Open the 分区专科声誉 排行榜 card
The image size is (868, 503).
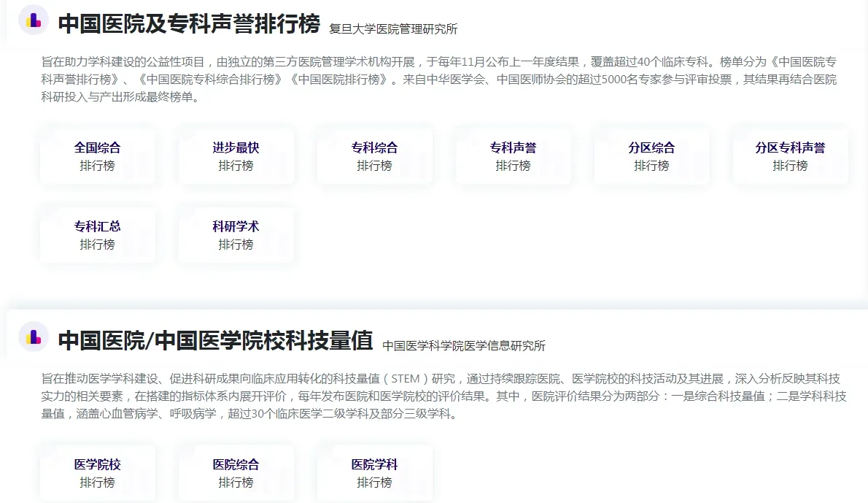tap(790, 156)
